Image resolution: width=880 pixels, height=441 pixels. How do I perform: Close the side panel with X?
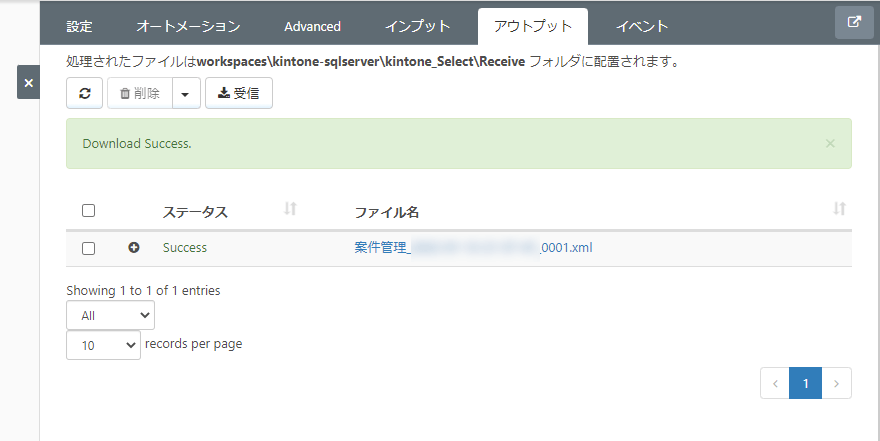(29, 82)
